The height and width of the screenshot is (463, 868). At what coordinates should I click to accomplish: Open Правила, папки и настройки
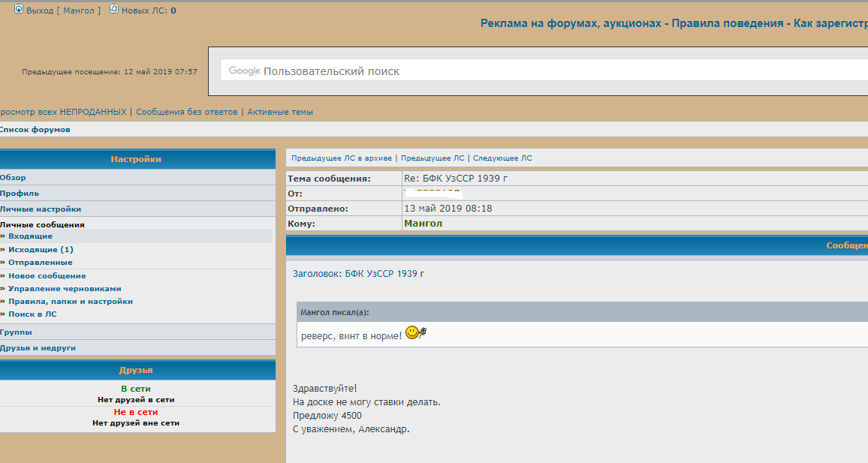pyautogui.click(x=70, y=302)
